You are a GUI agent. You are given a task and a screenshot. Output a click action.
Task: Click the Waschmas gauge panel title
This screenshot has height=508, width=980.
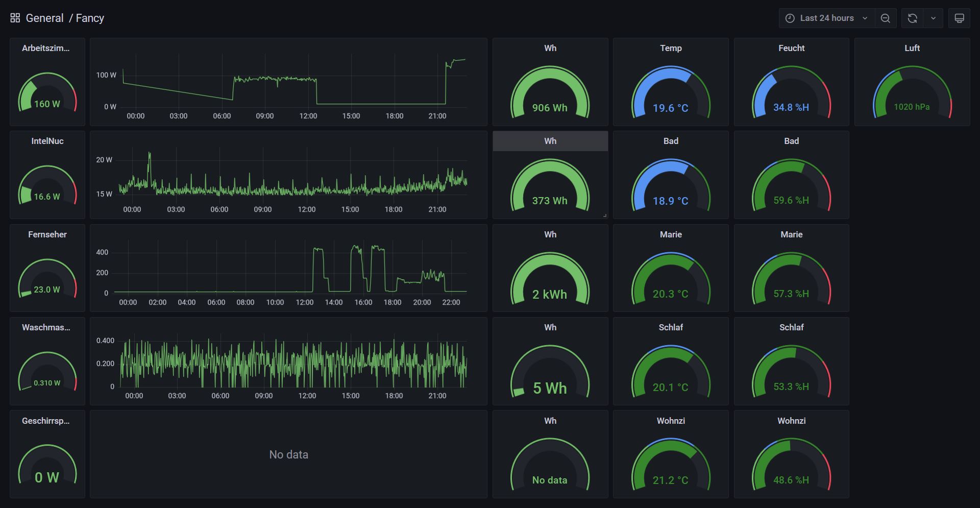click(47, 328)
